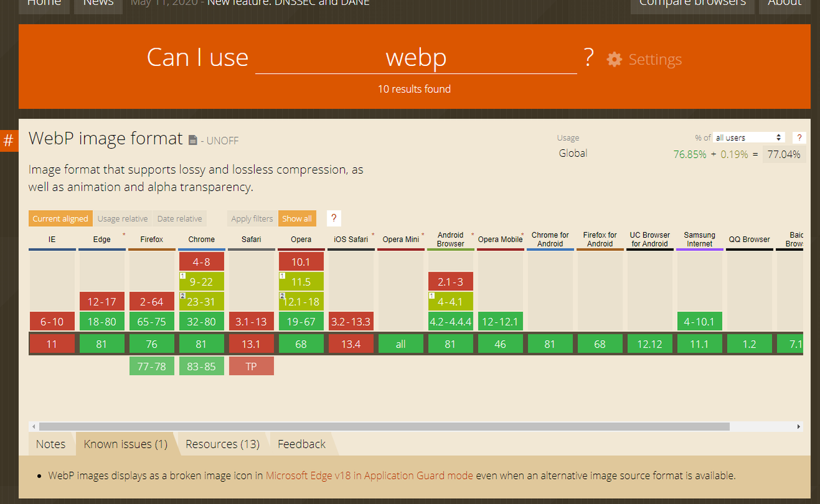Open the News menu item

coord(98,5)
